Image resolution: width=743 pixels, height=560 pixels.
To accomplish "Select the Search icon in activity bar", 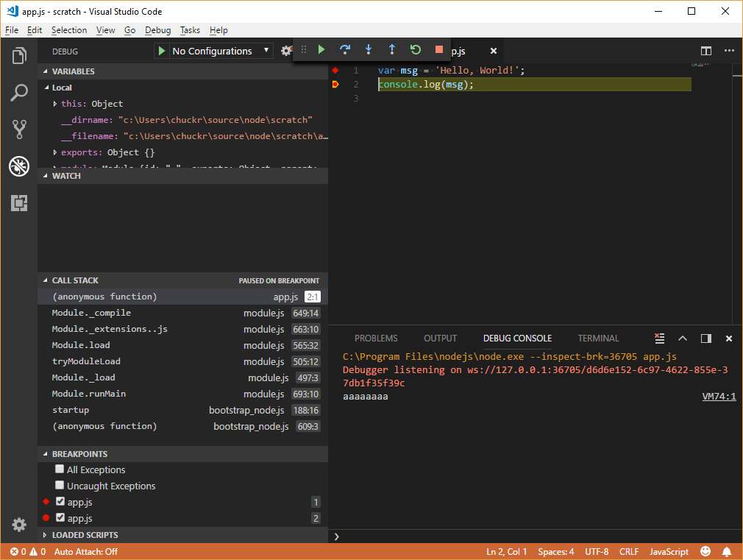I will pyautogui.click(x=19, y=93).
